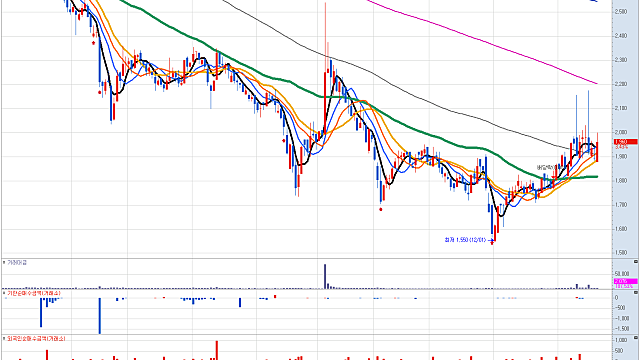Click the blue lowest price 1,550 annotation
Image resolution: width=640 pixels, height=360 pixels.
465,240
